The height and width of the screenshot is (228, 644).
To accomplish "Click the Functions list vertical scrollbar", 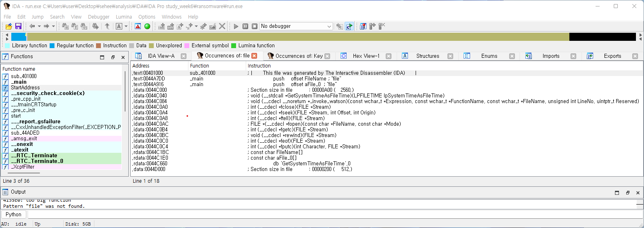I will (x=125, y=92).
